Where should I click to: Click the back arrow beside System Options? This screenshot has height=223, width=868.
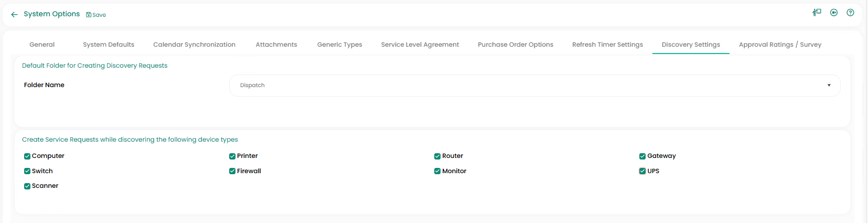point(14,15)
